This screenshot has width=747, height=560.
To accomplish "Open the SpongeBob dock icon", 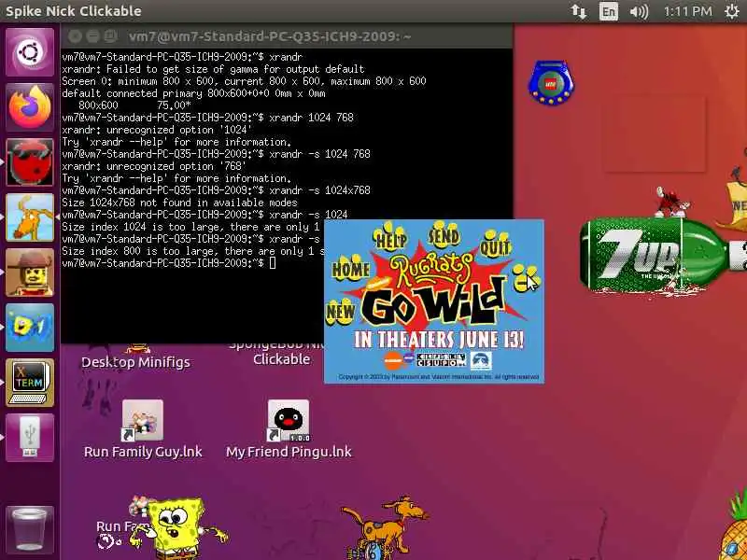I will tap(30, 328).
